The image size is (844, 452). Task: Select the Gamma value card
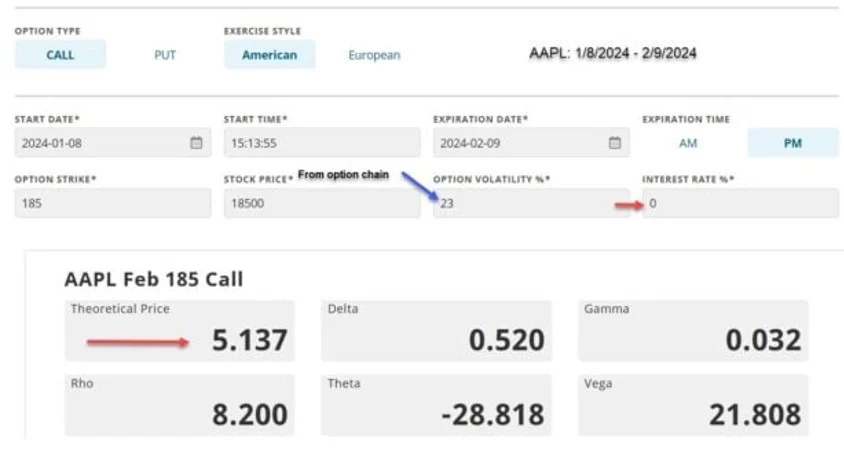[693, 330]
